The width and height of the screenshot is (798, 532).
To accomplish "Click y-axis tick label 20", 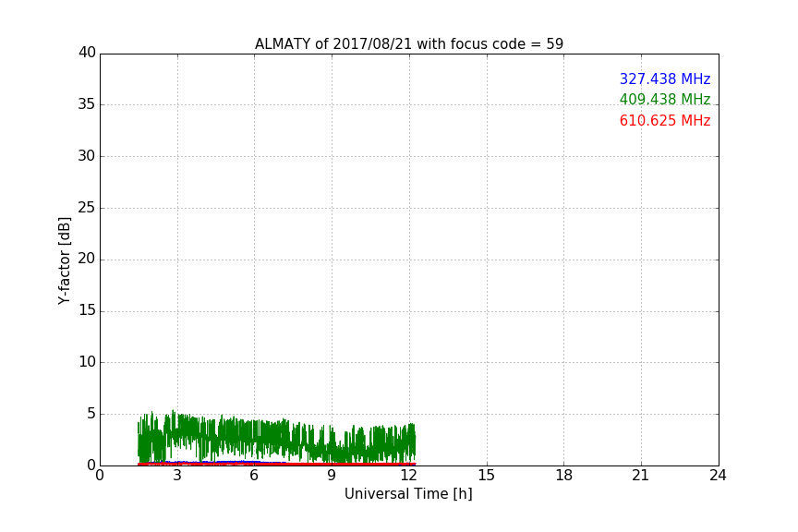I will point(87,260).
